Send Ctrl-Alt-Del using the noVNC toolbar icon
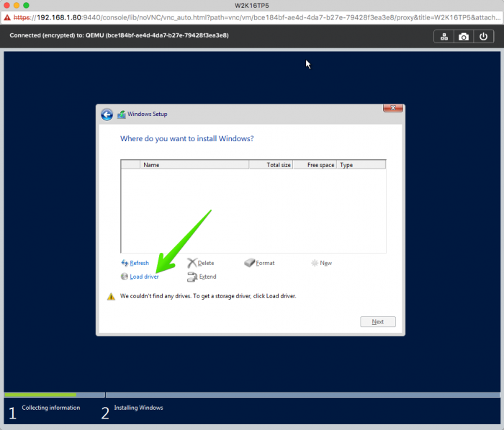 444,37
